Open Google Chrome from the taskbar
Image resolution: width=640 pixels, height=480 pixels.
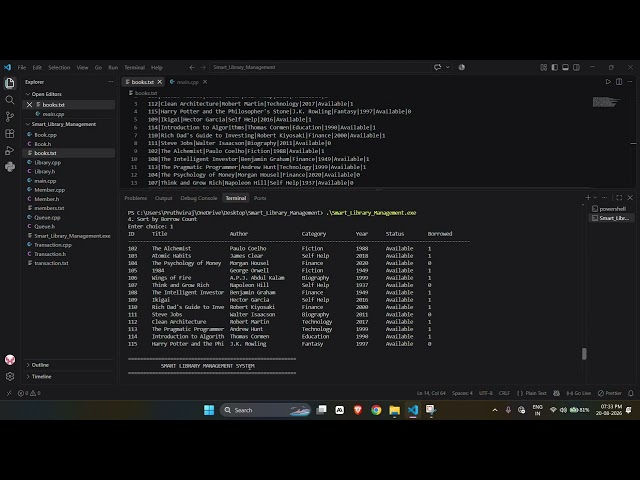click(376, 410)
